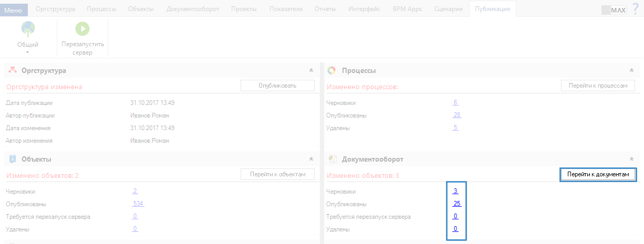Image resolution: width=644 pixels, height=244 pixels.
Task: Open the help question mark icon
Action: (635, 9)
